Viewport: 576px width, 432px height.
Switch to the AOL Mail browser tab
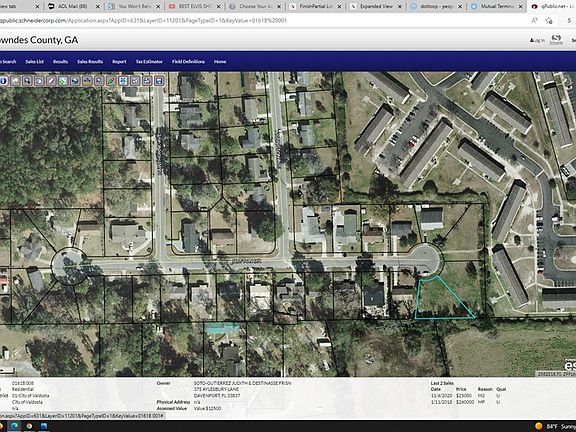point(72,6)
